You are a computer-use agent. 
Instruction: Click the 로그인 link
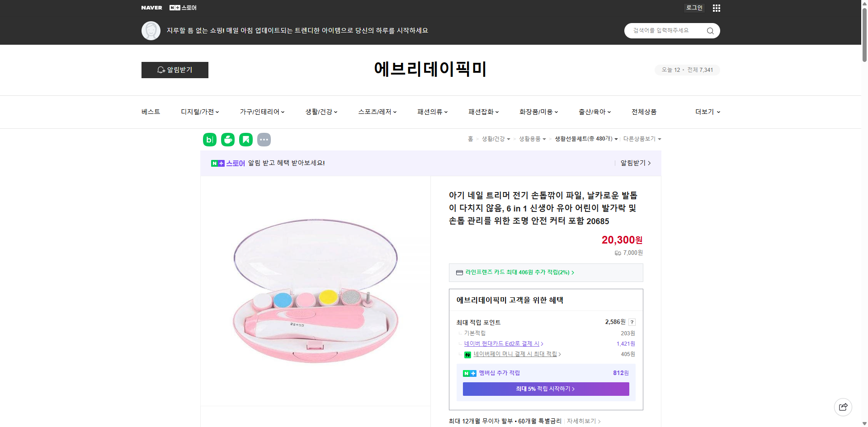(693, 8)
